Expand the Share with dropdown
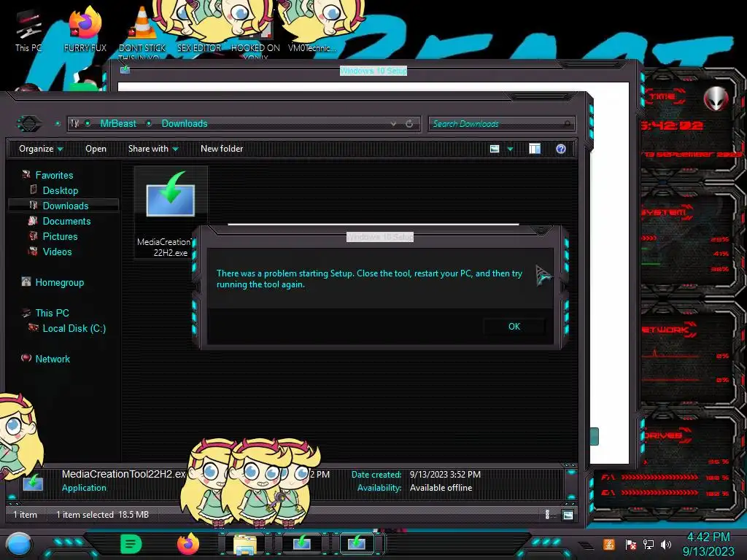 coord(153,149)
